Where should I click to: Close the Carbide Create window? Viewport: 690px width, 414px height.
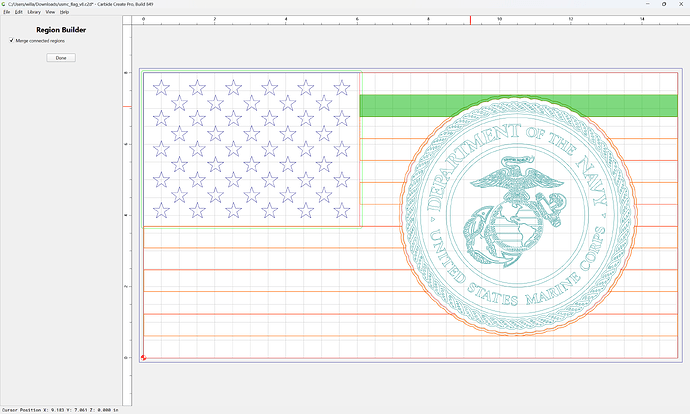tap(681, 4)
